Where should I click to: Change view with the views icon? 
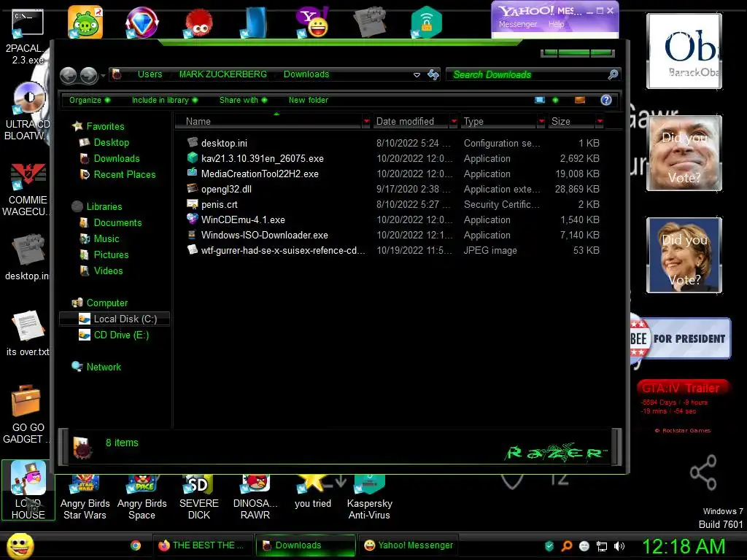[x=540, y=100]
